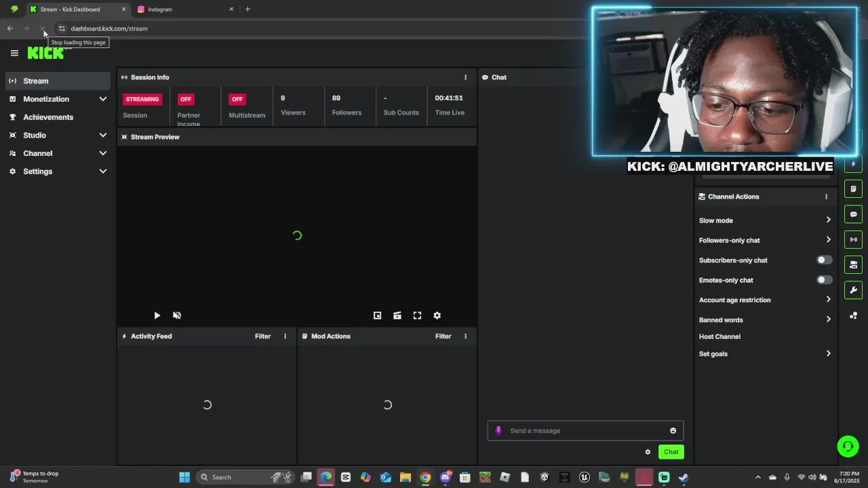Open the chat bubble panel in right rail
This screenshot has width=868, height=488.
[853, 214]
